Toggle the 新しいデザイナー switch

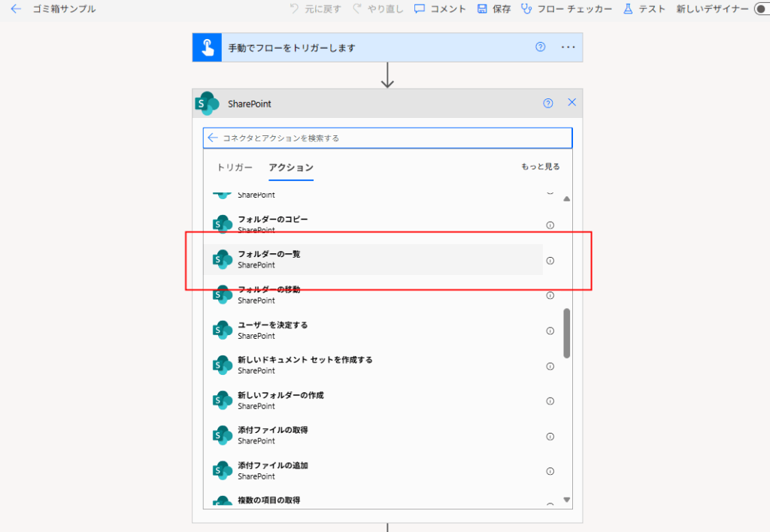coord(762,9)
